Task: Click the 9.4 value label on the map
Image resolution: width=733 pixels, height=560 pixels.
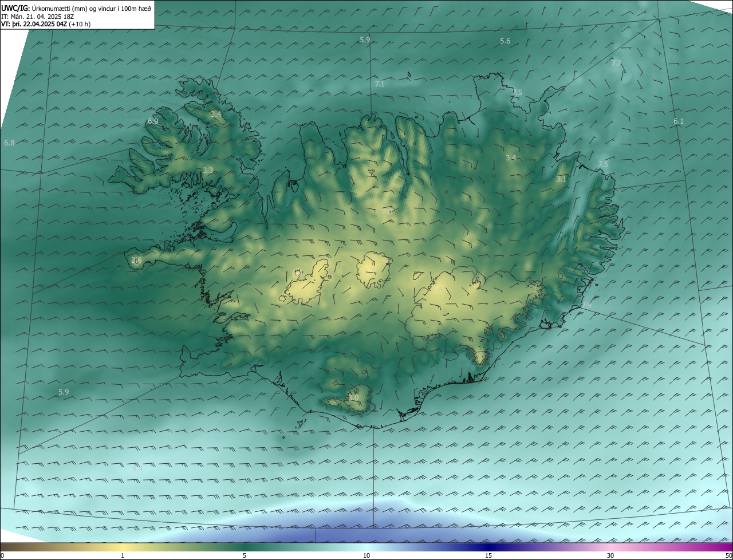Action: point(137,468)
